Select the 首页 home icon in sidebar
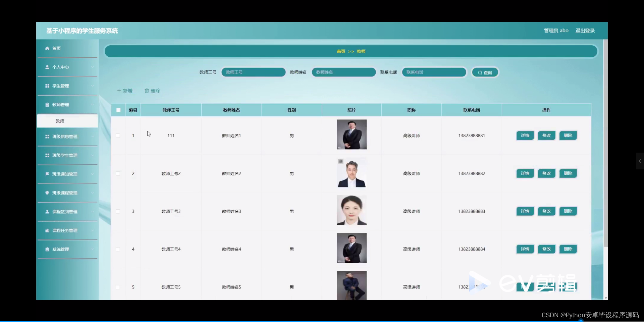Viewport: 644px width, 322px height. click(47, 48)
